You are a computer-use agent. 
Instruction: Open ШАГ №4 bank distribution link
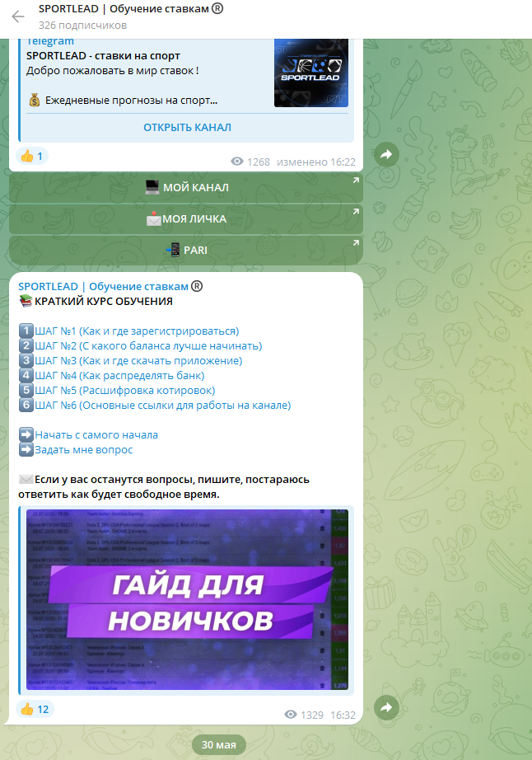(119, 376)
